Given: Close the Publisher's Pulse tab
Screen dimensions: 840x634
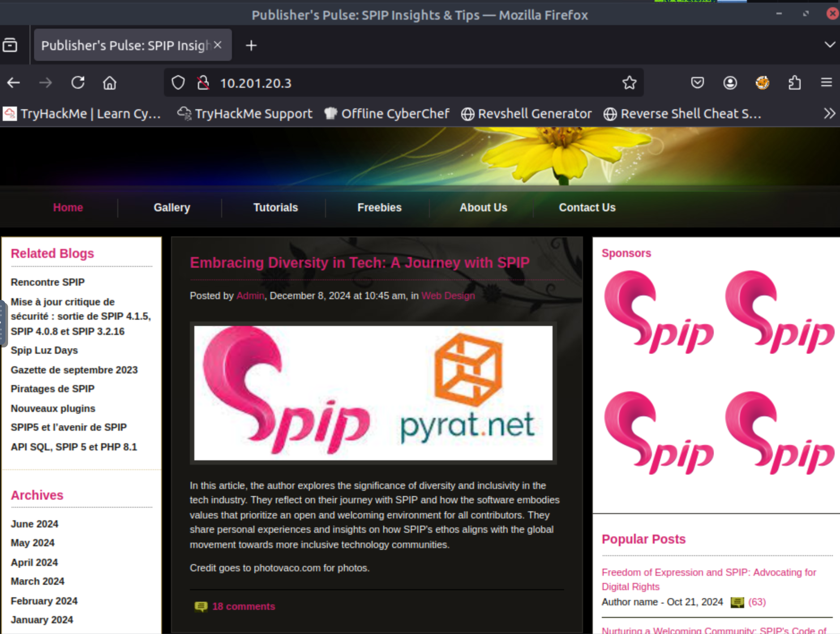Looking at the screenshot, I should coord(218,45).
